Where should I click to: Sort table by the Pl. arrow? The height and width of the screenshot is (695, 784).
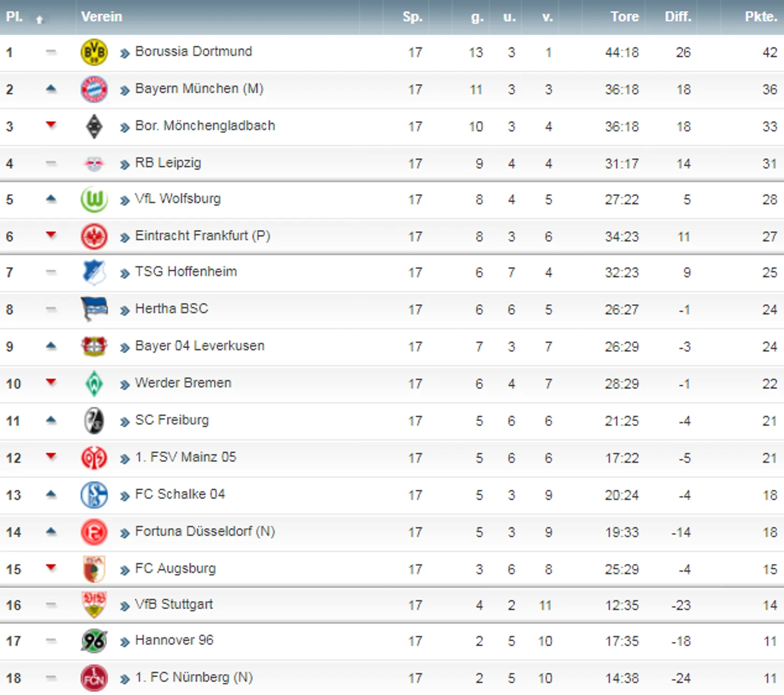click(39, 19)
